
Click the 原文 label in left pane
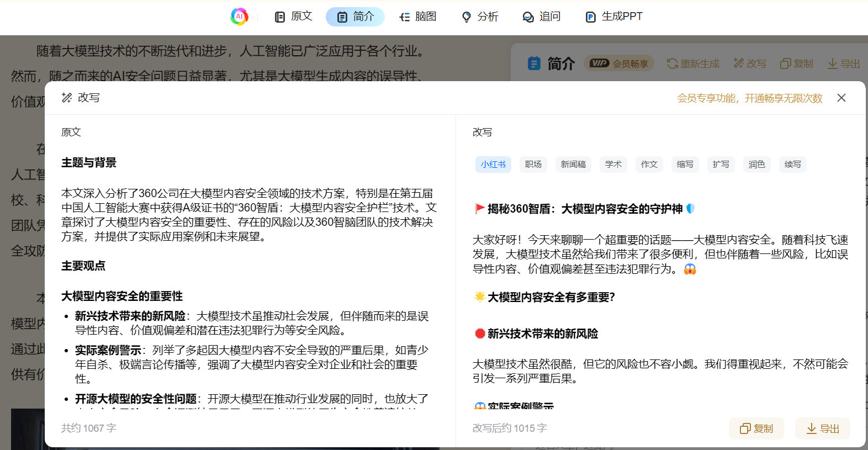[71, 133]
